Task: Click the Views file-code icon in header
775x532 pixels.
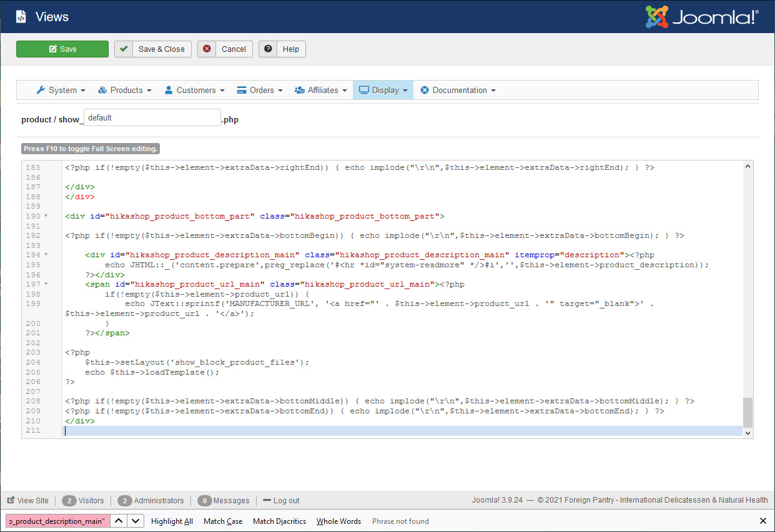Action: coord(21,17)
